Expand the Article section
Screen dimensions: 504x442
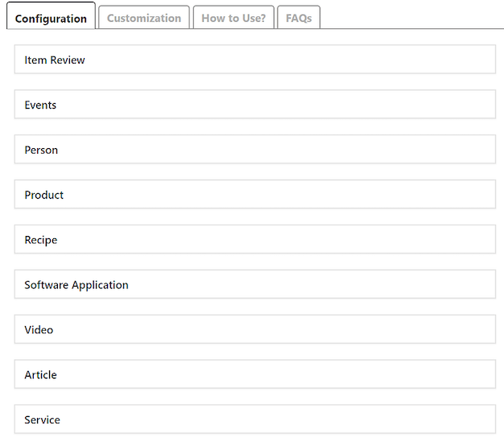(x=255, y=374)
